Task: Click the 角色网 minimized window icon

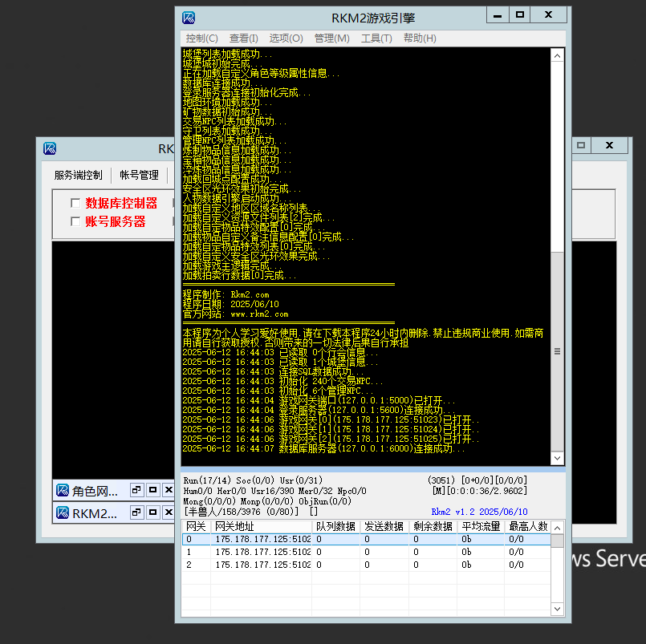Action: (62, 491)
